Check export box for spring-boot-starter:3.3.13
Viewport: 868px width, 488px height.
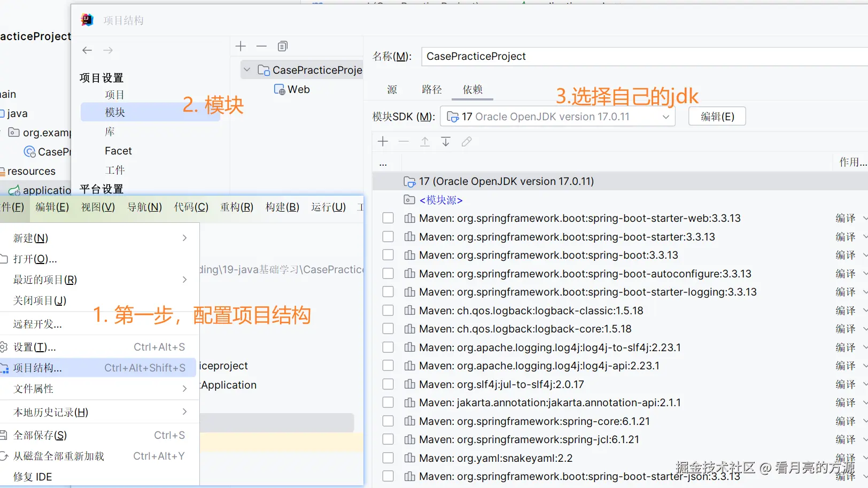coord(388,237)
